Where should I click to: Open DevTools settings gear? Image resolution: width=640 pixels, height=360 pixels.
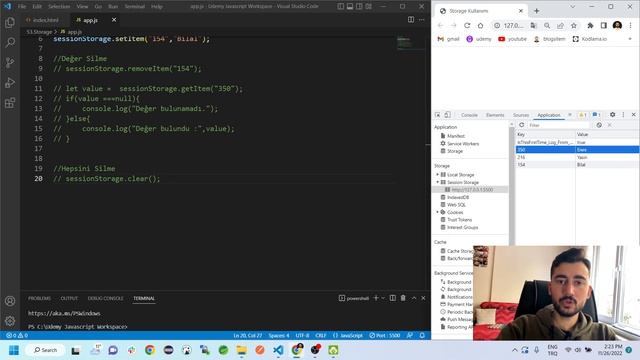(x=612, y=115)
